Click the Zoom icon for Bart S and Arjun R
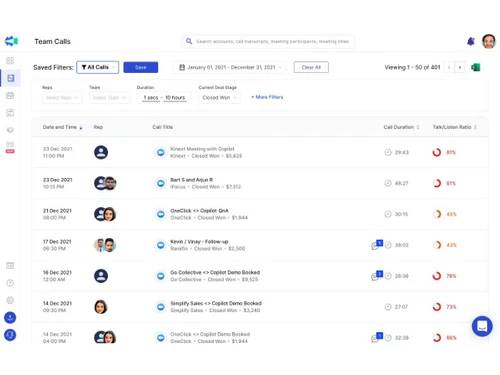Viewport: 500px width, 375px height. (161, 183)
